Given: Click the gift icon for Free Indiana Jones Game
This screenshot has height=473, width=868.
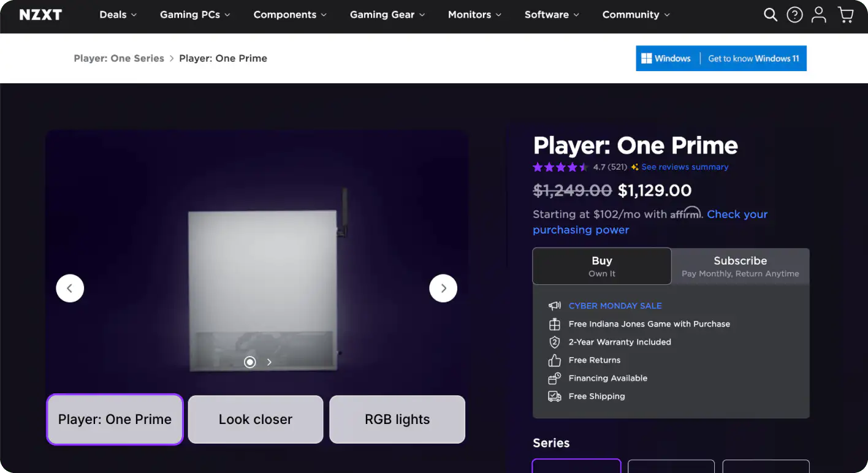Looking at the screenshot, I should [554, 324].
